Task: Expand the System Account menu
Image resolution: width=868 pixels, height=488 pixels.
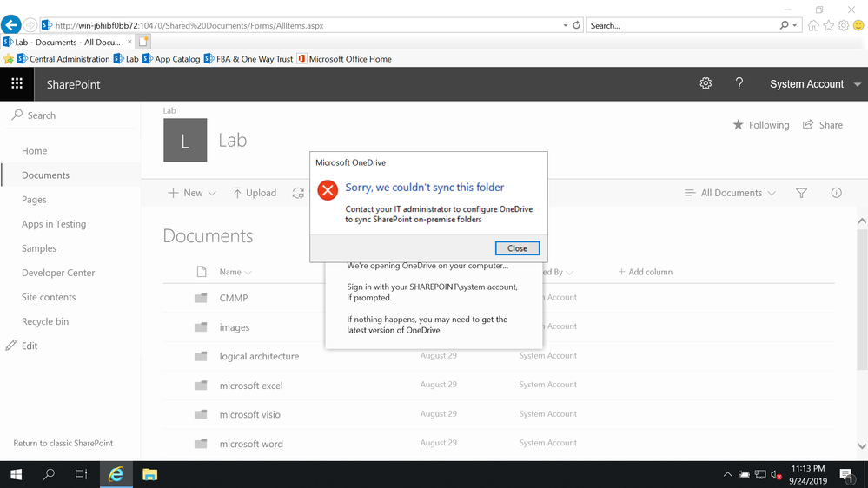Action: click(x=858, y=84)
